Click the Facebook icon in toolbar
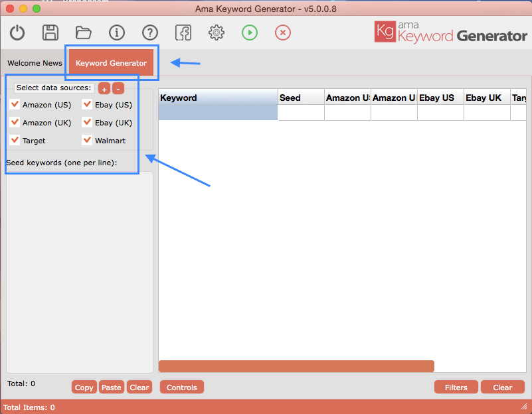Viewport: 532px width, 414px height. (183, 33)
